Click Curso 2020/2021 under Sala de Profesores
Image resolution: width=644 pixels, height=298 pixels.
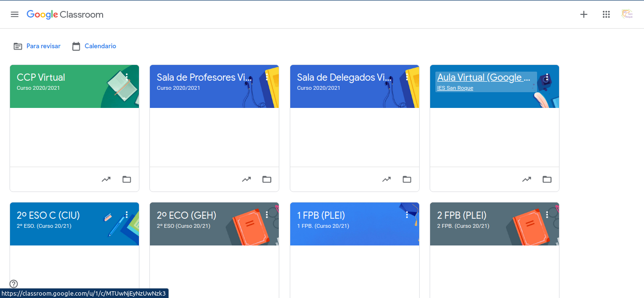[x=179, y=88]
